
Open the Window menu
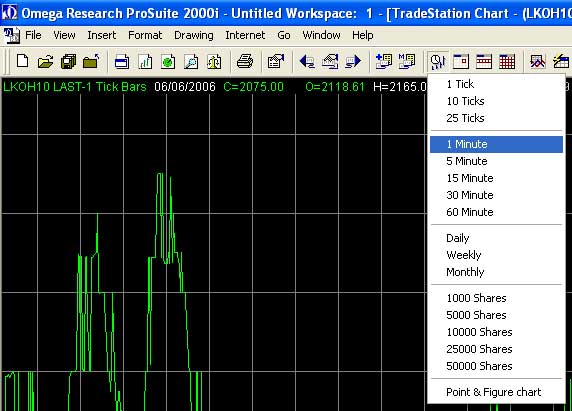pyautogui.click(x=321, y=35)
